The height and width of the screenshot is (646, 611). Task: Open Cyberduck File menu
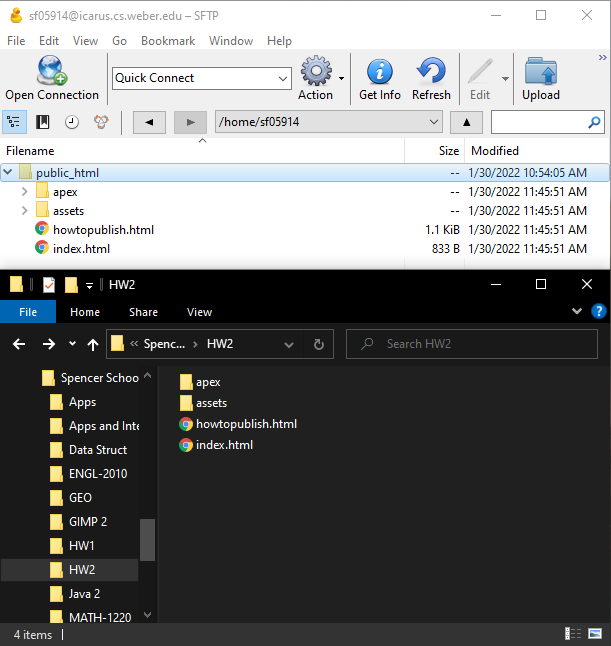(x=16, y=41)
